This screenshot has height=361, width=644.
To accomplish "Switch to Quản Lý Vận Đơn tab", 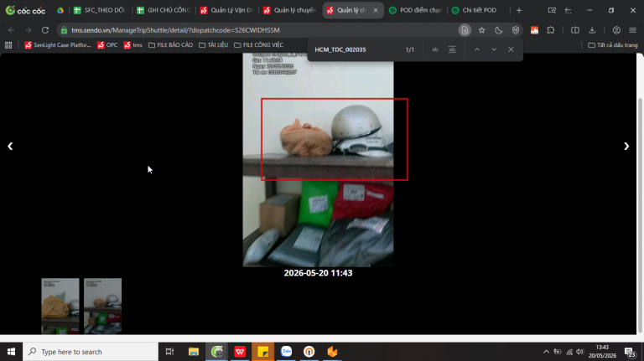I will tap(227, 10).
